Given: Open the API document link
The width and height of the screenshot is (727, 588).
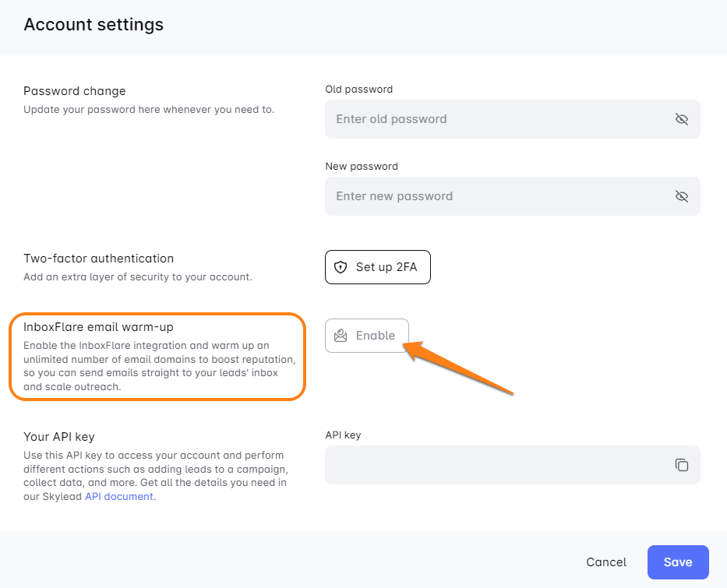Looking at the screenshot, I should click(119, 496).
